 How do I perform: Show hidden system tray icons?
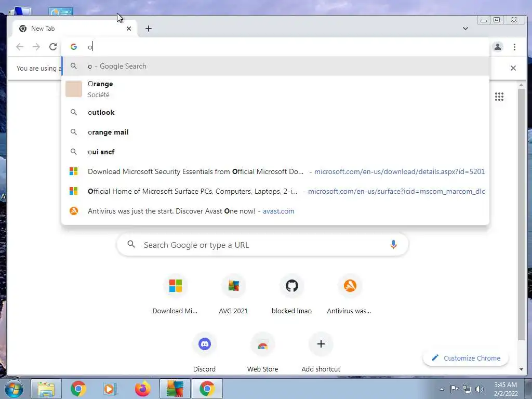coord(442,389)
